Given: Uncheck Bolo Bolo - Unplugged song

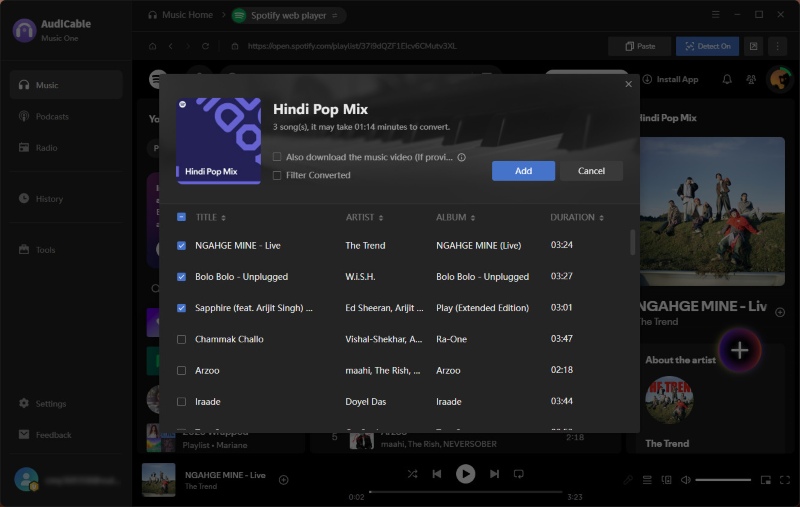Looking at the screenshot, I should pos(181,276).
